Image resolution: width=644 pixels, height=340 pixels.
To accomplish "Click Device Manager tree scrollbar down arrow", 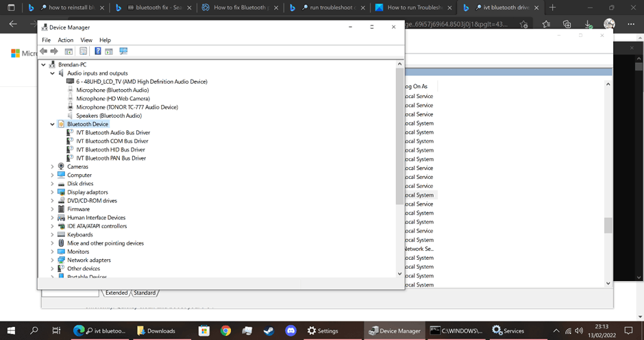I will pyautogui.click(x=399, y=274).
